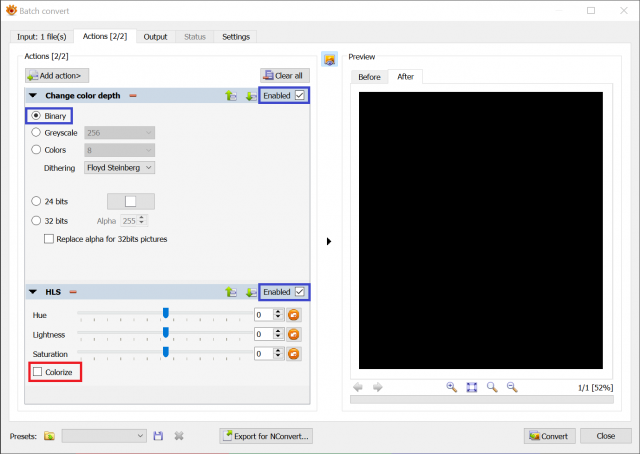This screenshot has width=640, height=454.
Task: Click the Saturation value input field
Action: [x=264, y=354]
